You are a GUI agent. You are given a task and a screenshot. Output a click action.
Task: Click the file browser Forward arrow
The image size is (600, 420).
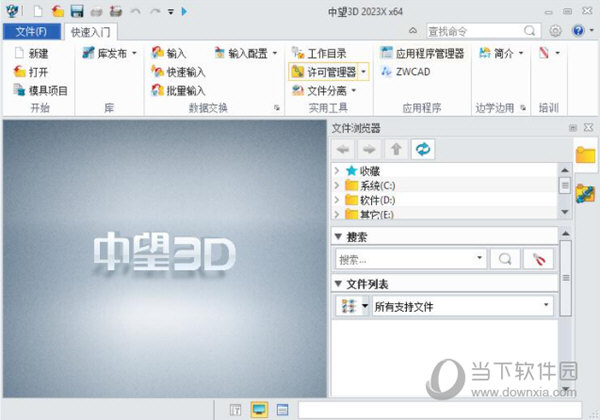click(369, 149)
